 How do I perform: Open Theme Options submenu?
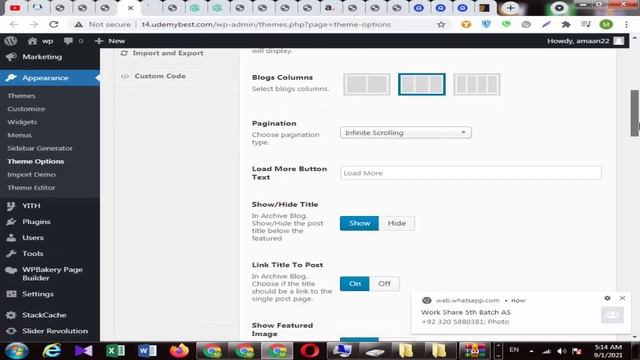pos(36,161)
